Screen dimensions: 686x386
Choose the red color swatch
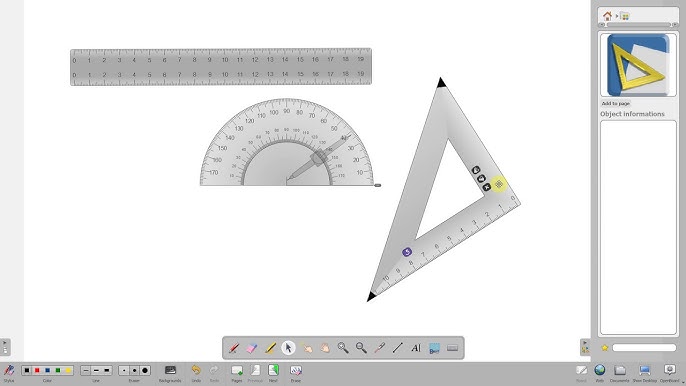coord(37,370)
